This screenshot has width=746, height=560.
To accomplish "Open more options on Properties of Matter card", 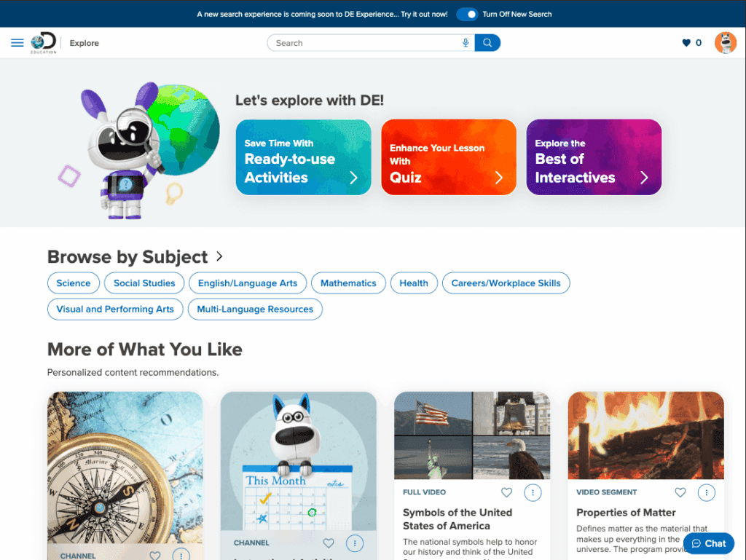I will (x=706, y=493).
